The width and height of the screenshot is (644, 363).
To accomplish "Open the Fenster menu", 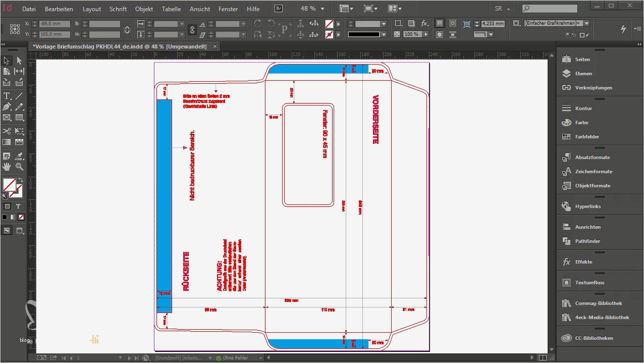I will click(x=228, y=9).
